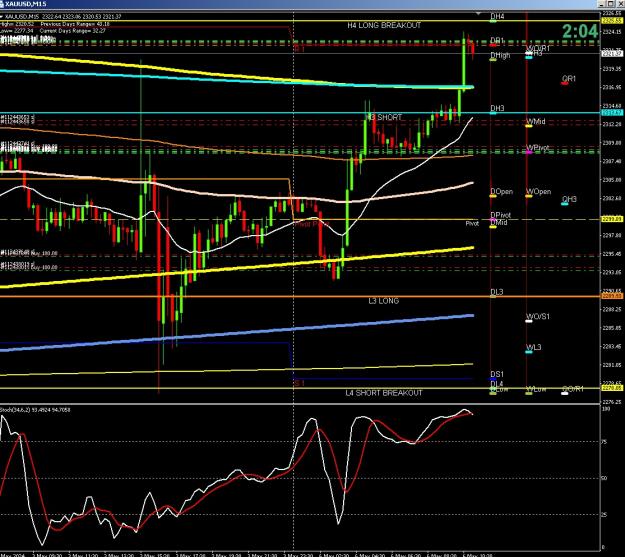
Task: Click the WMid level marker
Action: point(536,122)
